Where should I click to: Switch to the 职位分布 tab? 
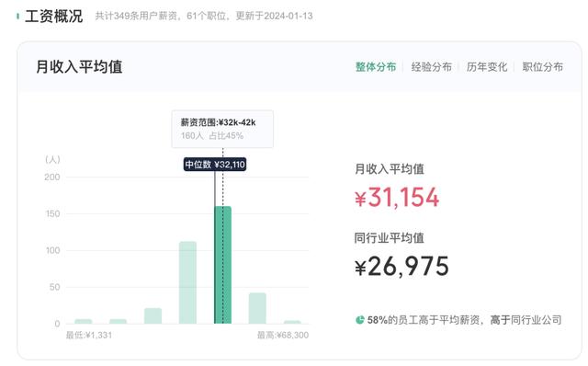click(x=543, y=67)
